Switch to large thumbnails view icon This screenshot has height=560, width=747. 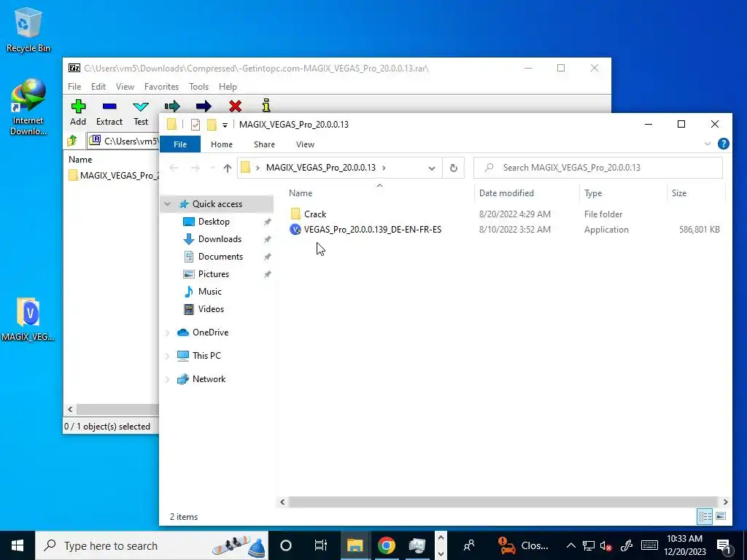coord(721,517)
